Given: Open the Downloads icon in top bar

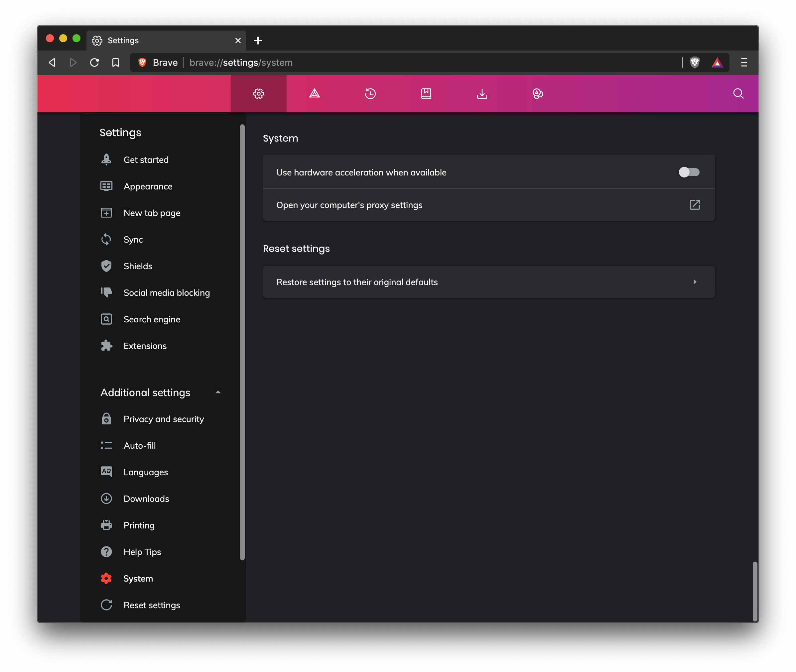Looking at the screenshot, I should (x=482, y=94).
